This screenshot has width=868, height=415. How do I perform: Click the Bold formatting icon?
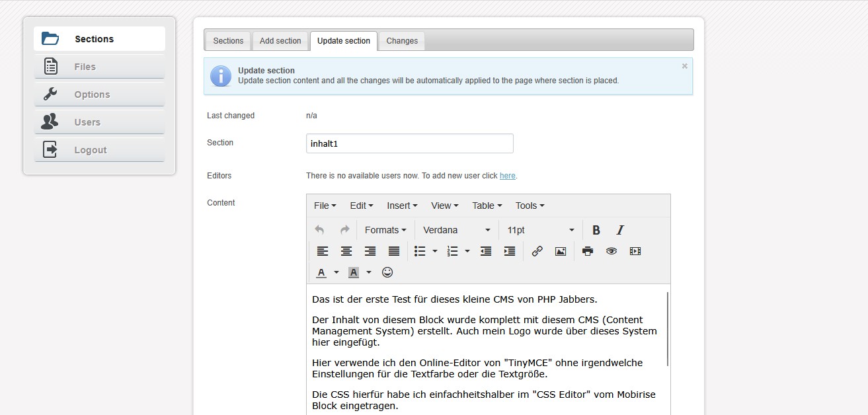tap(596, 230)
